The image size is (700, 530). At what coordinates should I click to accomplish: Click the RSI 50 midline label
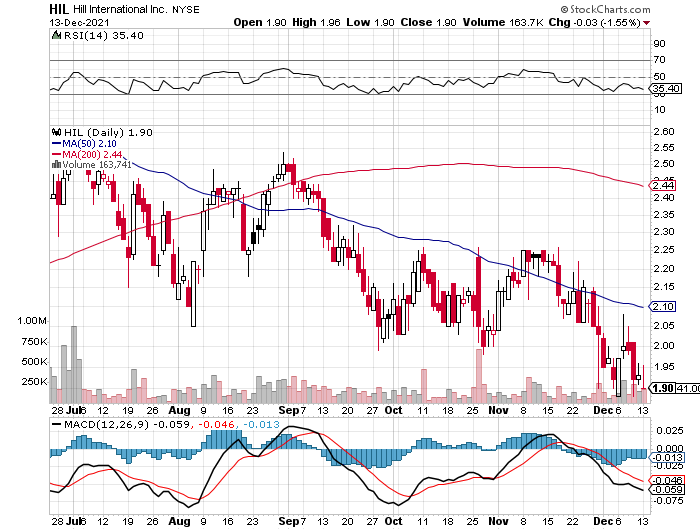click(x=659, y=77)
